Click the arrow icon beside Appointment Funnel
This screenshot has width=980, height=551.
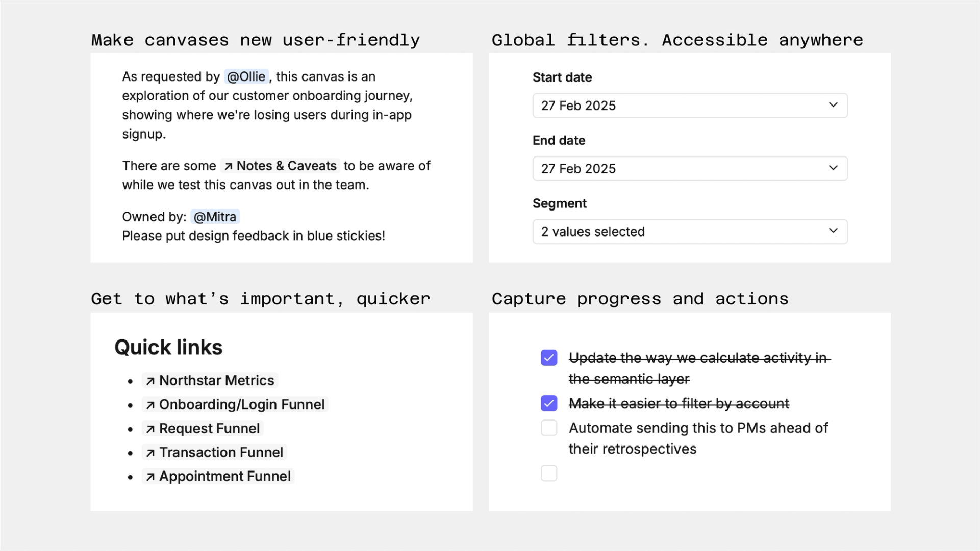[150, 477]
